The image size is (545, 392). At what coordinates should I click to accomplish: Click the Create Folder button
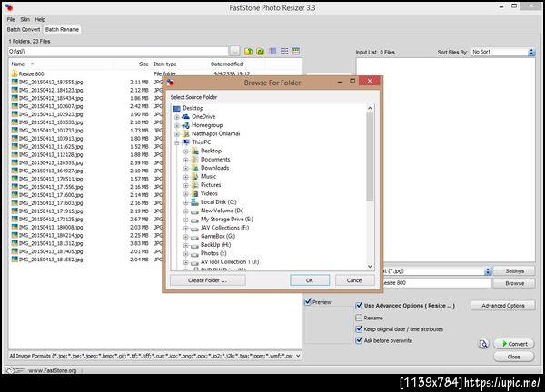(x=207, y=280)
